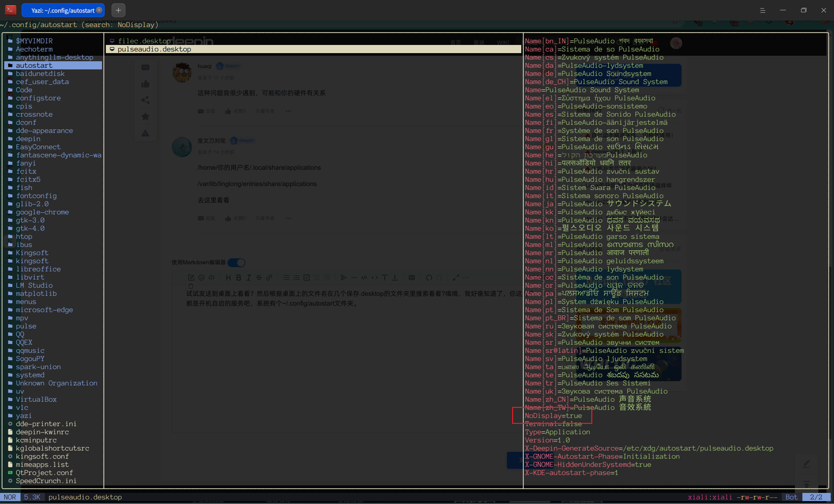
Task: Close the Yazi autostart tab
Action: (99, 10)
